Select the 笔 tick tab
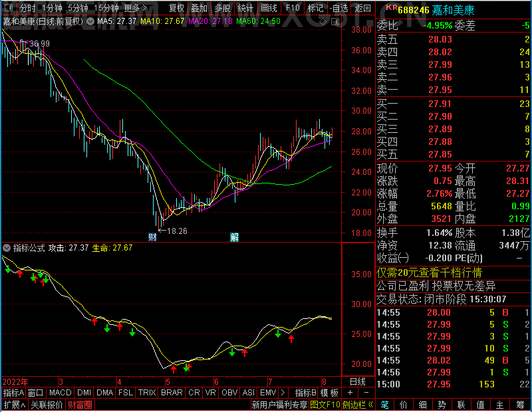This screenshot has height=412, width=532. tap(384, 405)
